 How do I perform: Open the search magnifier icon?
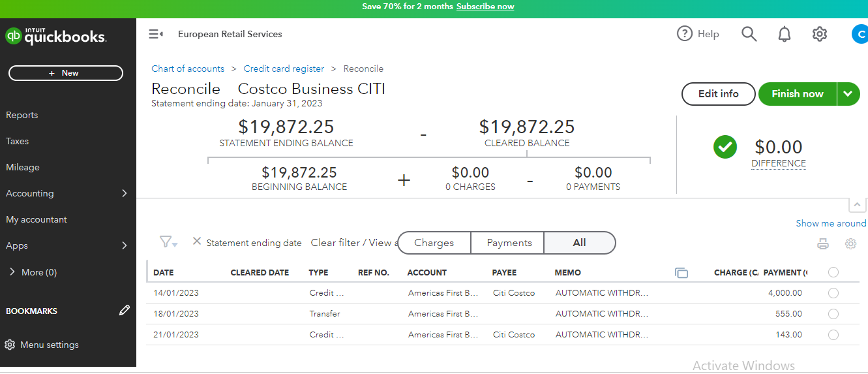click(x=749, y=34)
